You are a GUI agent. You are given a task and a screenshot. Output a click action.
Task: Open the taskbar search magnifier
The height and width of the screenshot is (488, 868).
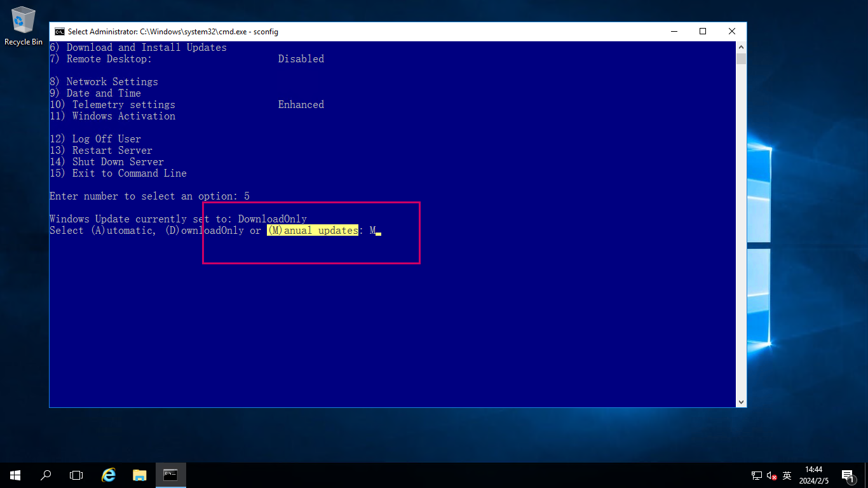[46, 475]
